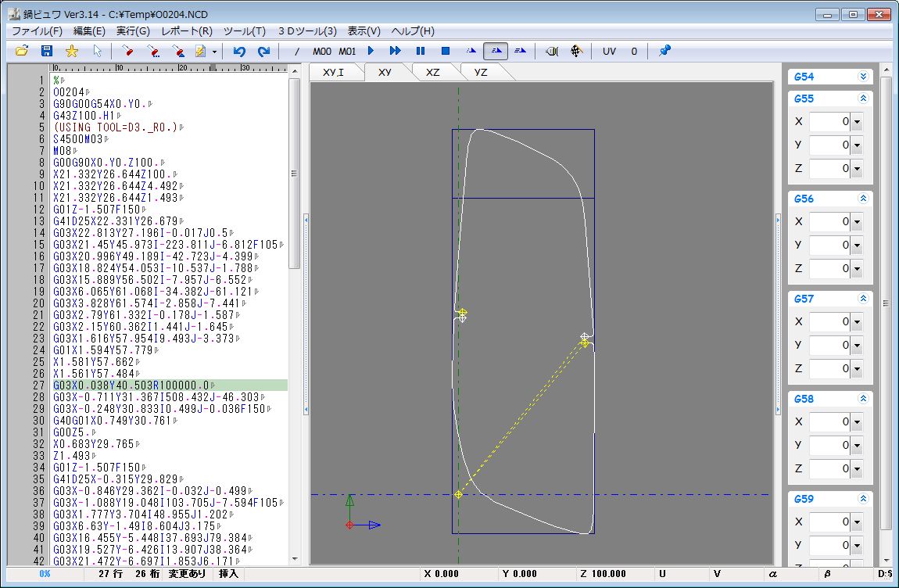Start single-step play of the simulation
The width and height of the screenshot is (899, 588).
pos(371,51)
